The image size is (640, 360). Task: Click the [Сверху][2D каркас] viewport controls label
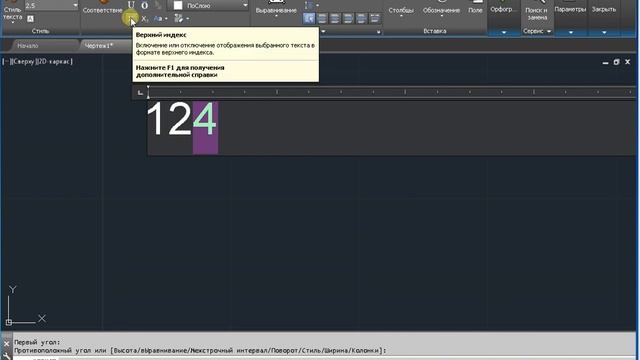38,62
